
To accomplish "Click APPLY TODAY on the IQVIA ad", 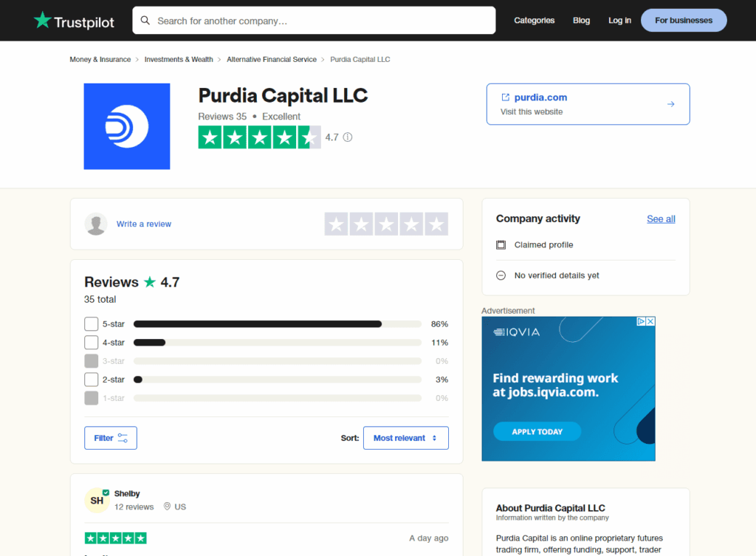I will point(537,432).
